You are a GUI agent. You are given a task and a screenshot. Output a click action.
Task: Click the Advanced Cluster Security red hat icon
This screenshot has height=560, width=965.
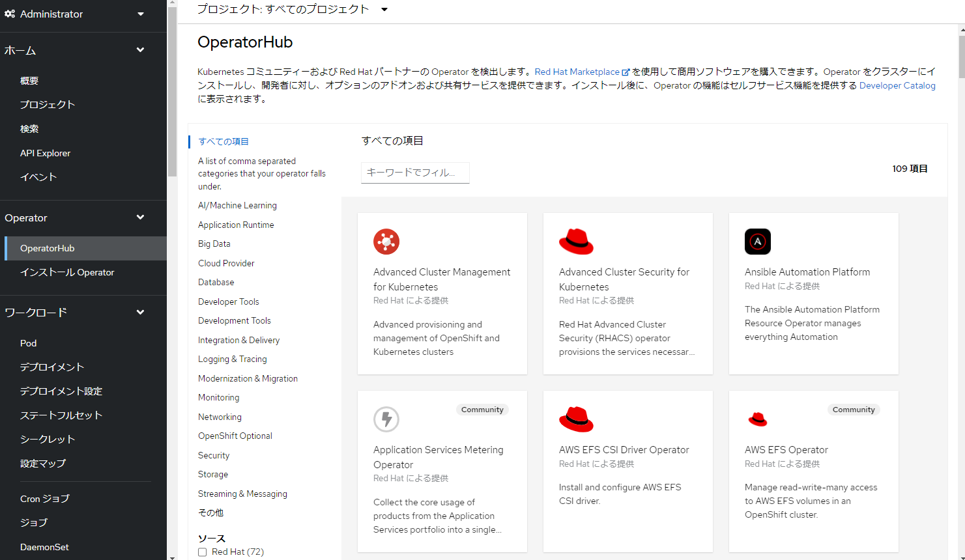coord(576,241)
